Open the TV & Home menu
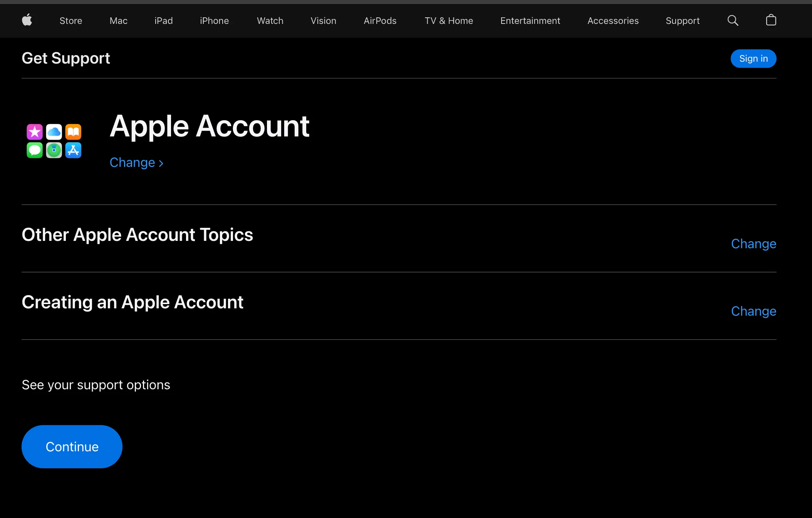The width and height of the screenshot is (812, 518). [449, 21]
